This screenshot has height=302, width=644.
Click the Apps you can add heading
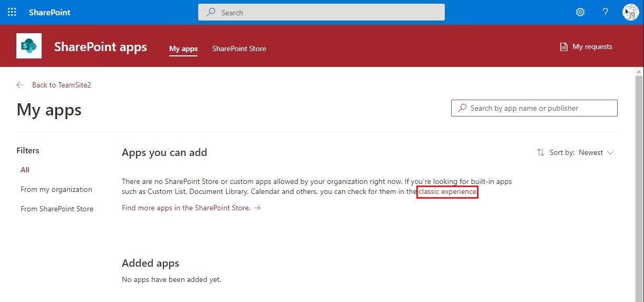[164, 152]
